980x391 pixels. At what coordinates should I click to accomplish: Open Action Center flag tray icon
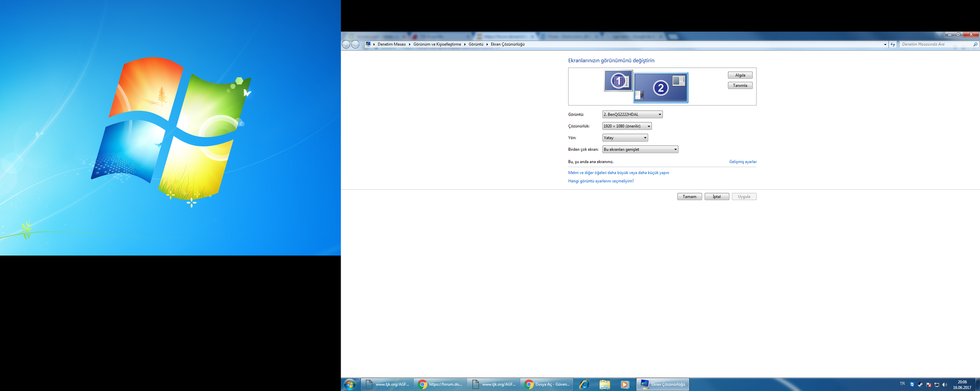(928, 385)
